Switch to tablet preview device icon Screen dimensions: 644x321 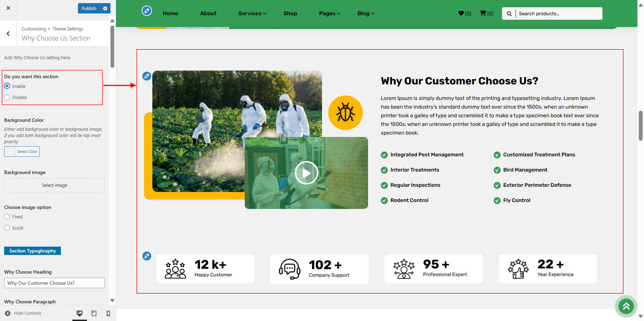click(x=94, y=313)
